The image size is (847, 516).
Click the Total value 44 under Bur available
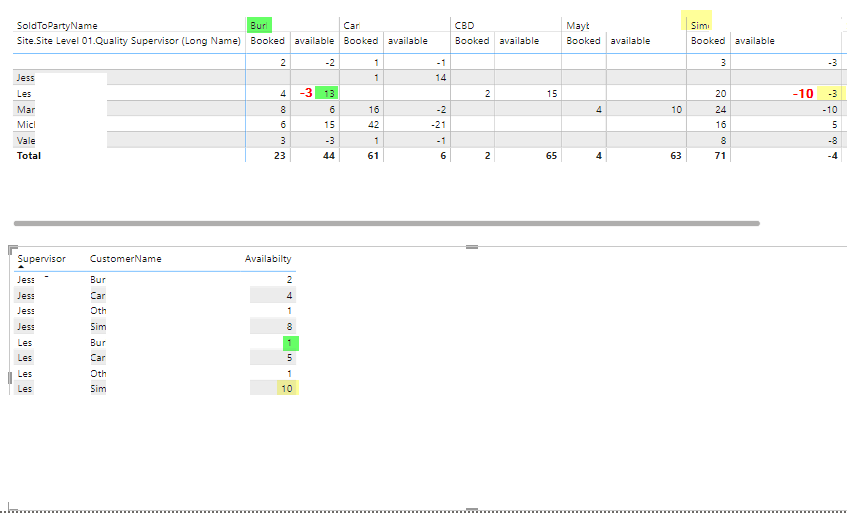pyautogui.click(x=329, y=156)
